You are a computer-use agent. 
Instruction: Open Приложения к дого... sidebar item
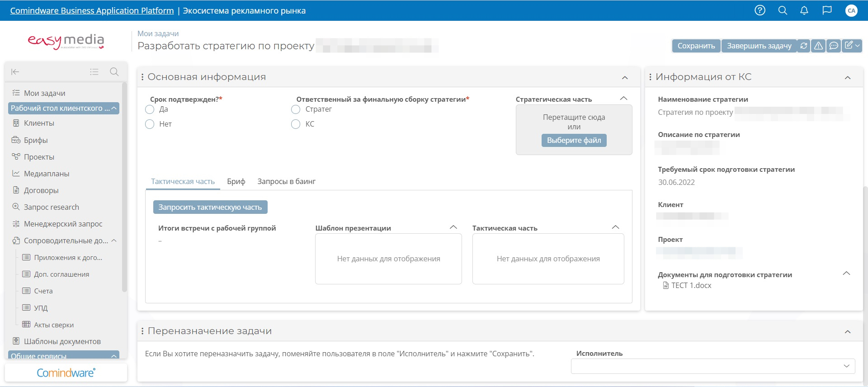[68, 257]
